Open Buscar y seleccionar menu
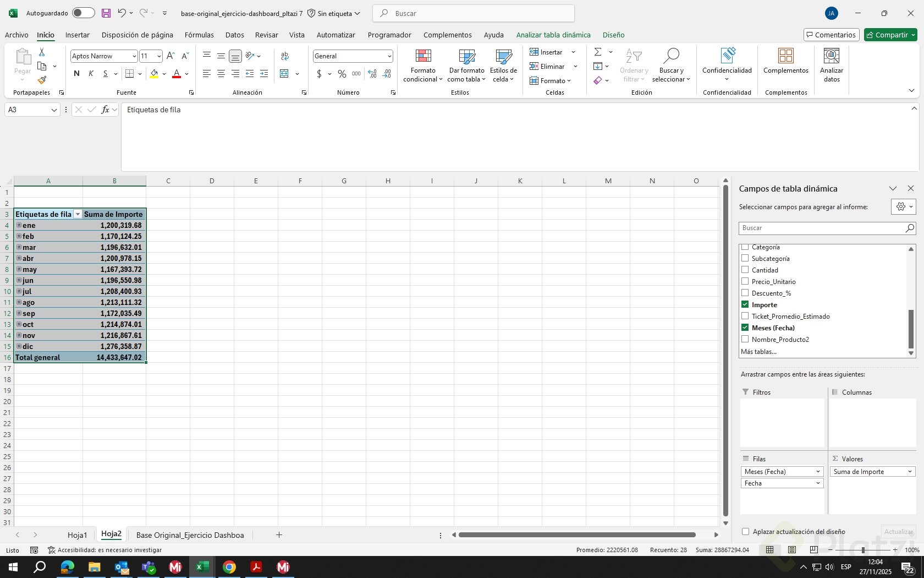This screenshot has width=924, height=578. coord(671,66)
